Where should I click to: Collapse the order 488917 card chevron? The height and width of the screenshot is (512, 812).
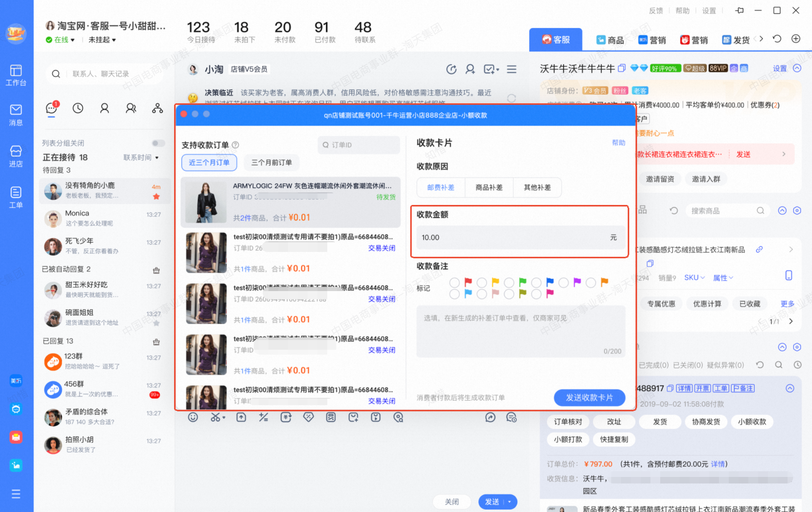click(790, 388)
